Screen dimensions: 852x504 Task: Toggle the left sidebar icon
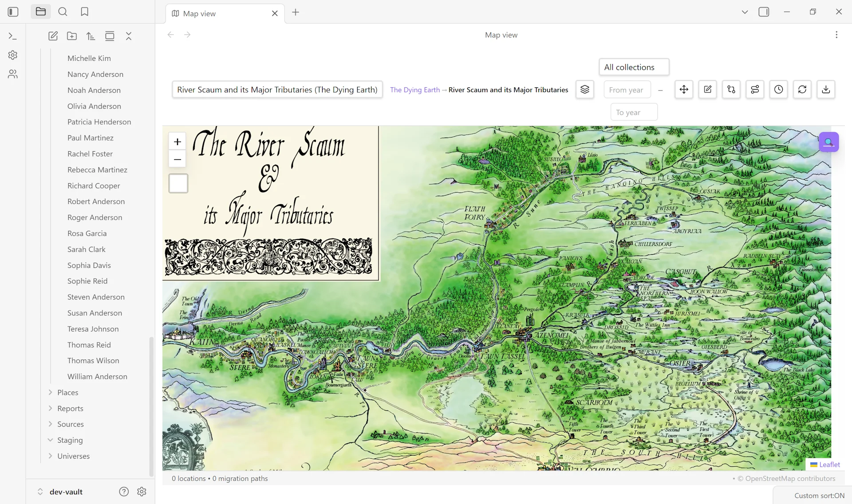tap(13, 12)
